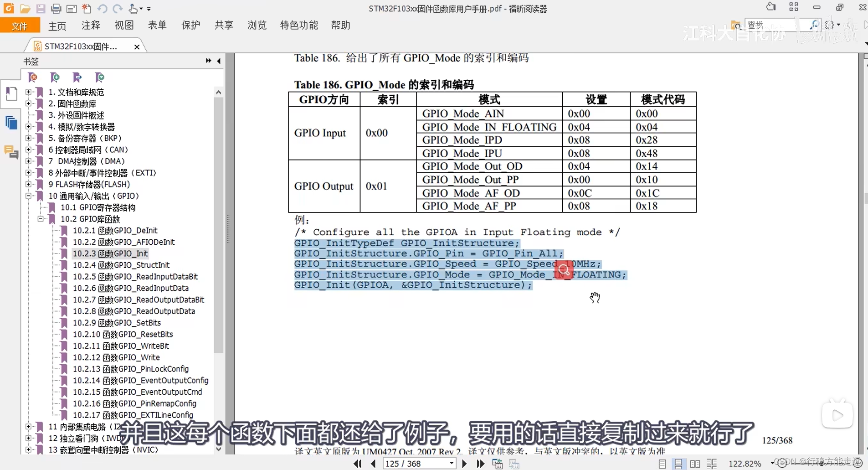Screen dimensions: 868x470
Task: Select bookmark 10.2.9 函数GPIO_SetBits
Action: (x=117, y=323)
